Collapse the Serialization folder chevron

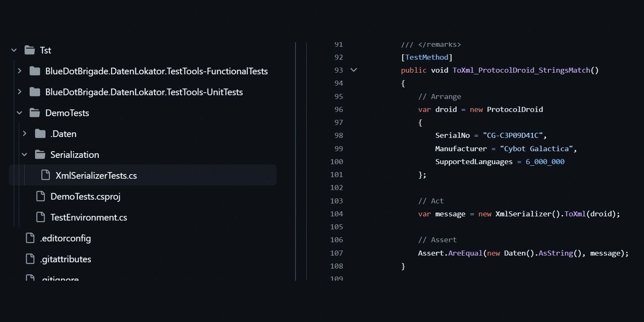[24, 155]
